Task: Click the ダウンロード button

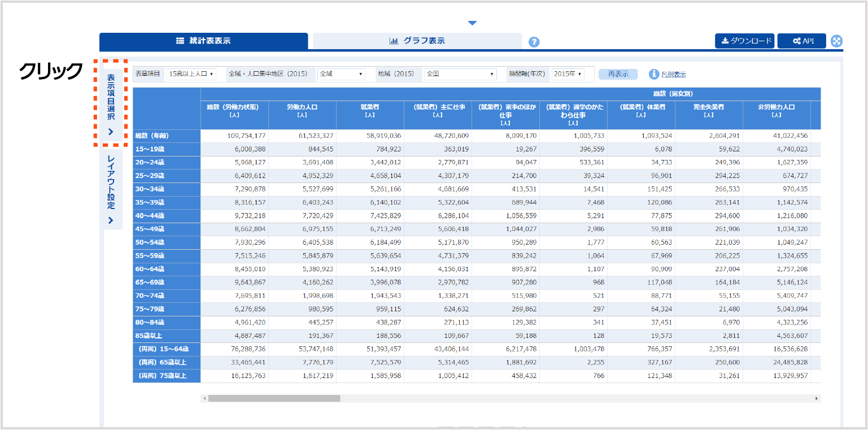Action: [745, 41]
